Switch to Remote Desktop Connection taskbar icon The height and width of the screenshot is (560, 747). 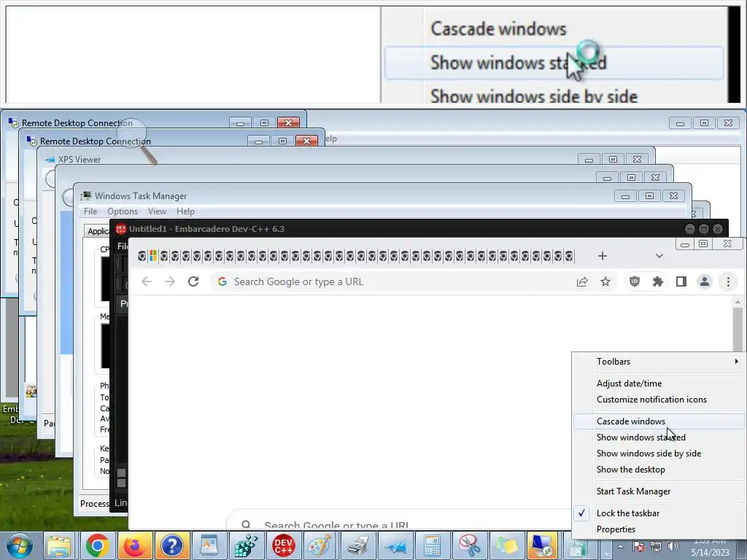(x=543, y=545)
